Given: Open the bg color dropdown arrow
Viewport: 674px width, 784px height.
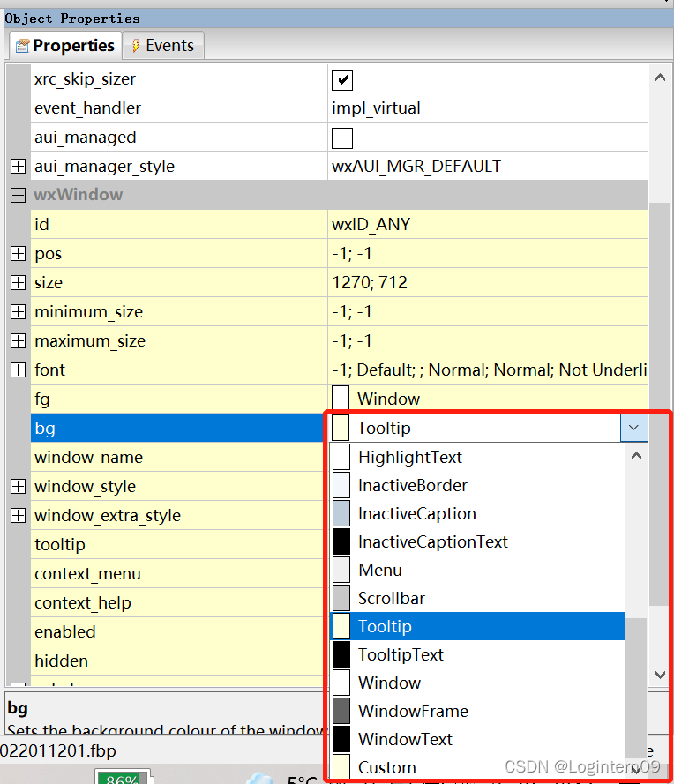Looking at the screenshot, I should tap(633, 427).
